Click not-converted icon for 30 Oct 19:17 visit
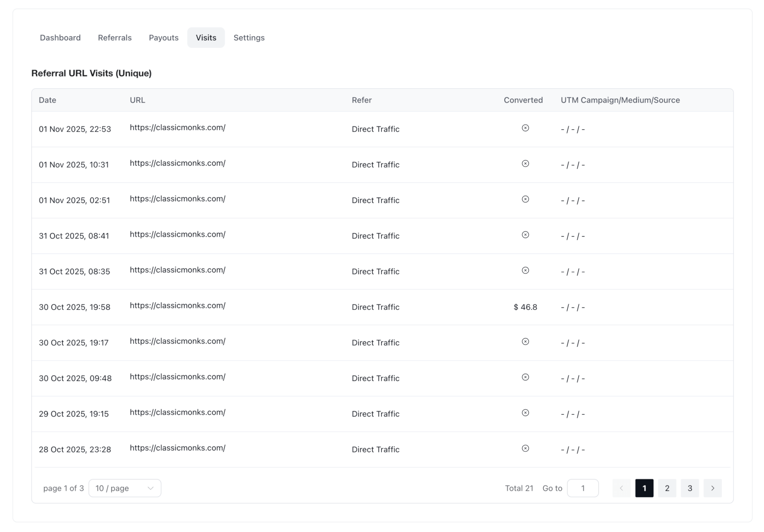764x532 pixels. 525,341
